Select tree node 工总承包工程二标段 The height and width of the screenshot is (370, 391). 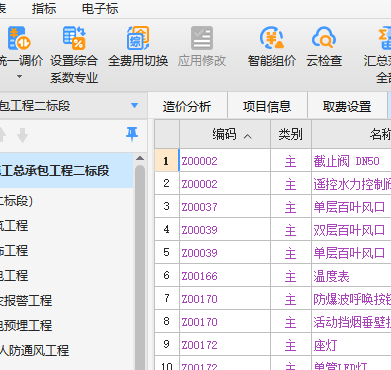click(x=66, y=171)
